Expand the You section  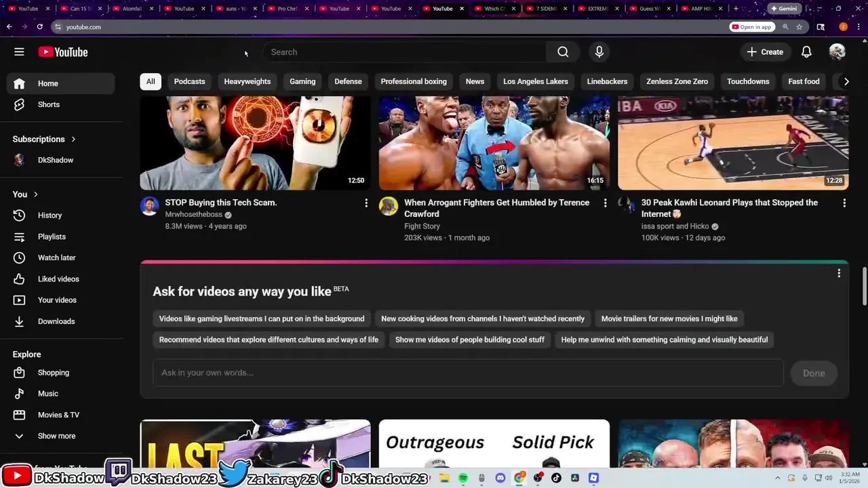[x=26, y=195]
